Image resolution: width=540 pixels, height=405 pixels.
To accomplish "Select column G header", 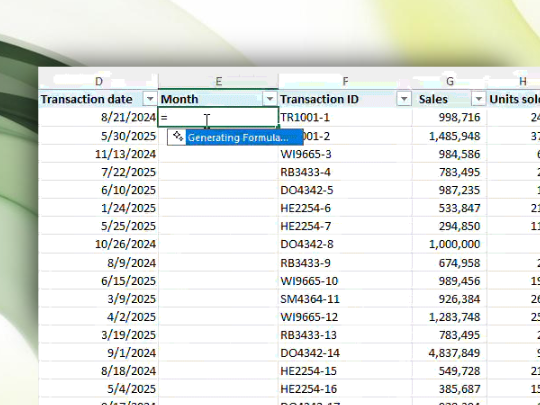I will (450, 81).
